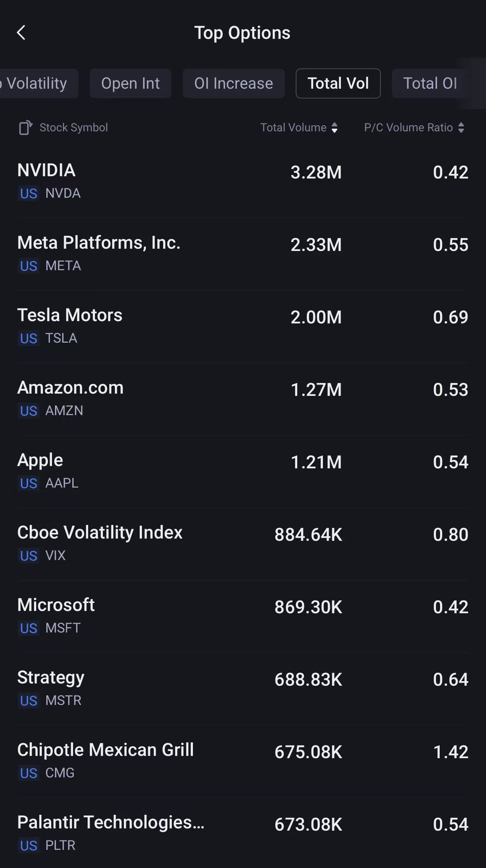Image resolution: width=486 pixels, height=868 pixels.
Task: Open Chipotle Mexican Grill row
Action: (242, 761)
